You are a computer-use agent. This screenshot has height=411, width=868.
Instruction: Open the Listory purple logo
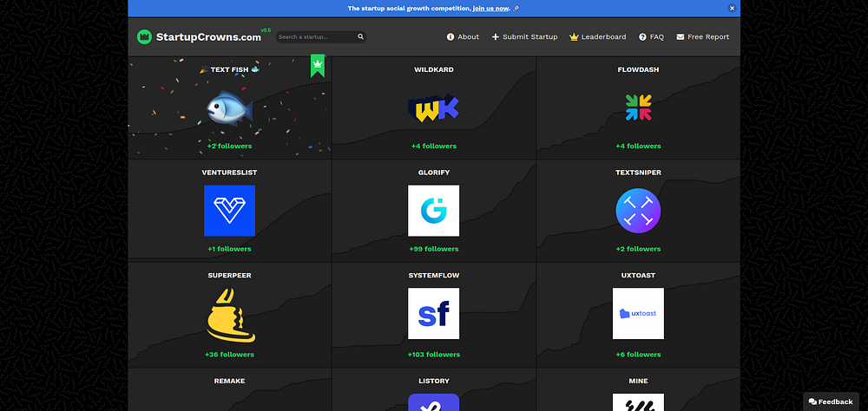point(433,402)
